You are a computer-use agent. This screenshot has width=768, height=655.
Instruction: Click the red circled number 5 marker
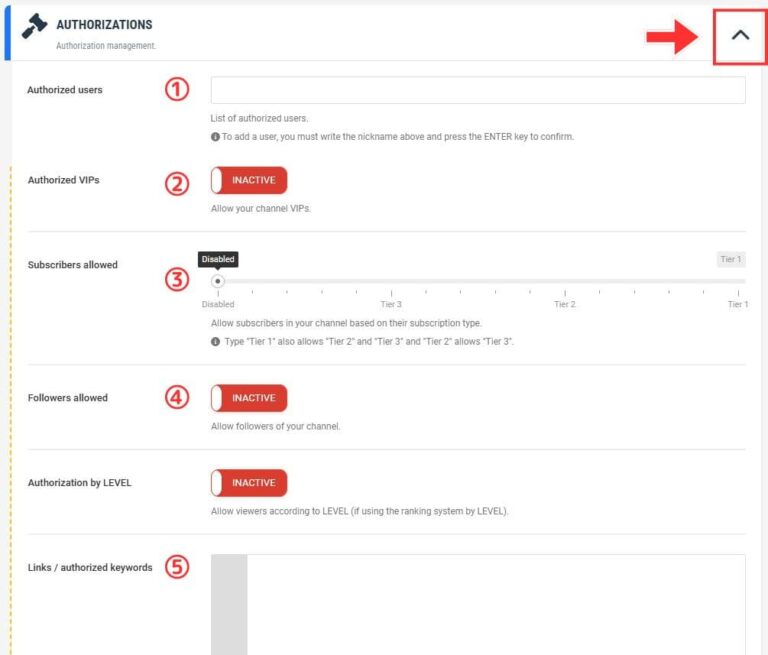point(176,568)
